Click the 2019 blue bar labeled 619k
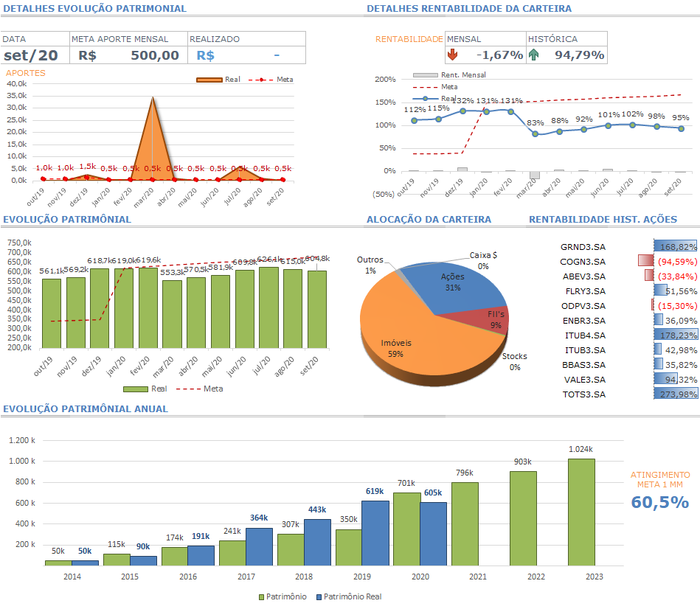The width and height of the screenshot is (700, 609). 375,533
